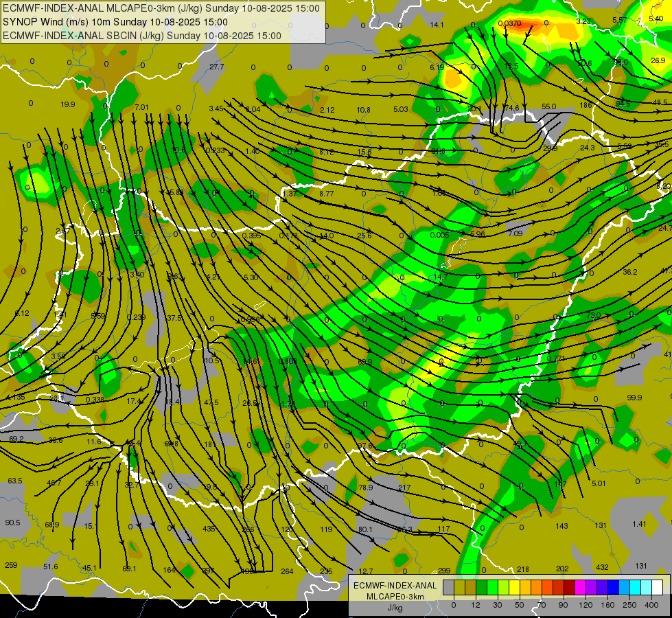
Task: Click the map value 259
Action: click(11, 565)
